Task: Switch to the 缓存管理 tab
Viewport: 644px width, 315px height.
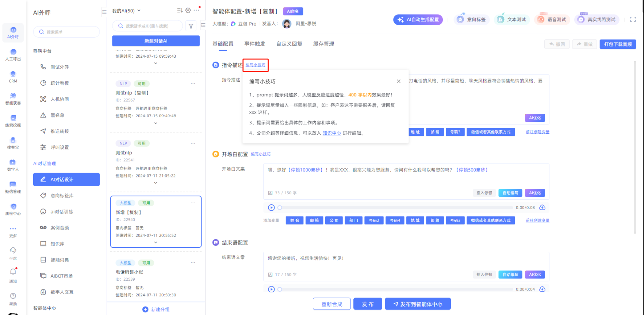Action: tap(323, 44)
